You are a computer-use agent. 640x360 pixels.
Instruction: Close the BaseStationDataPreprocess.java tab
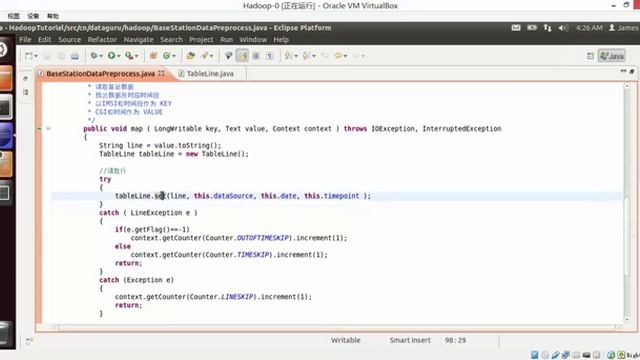[x=162, y=73]
